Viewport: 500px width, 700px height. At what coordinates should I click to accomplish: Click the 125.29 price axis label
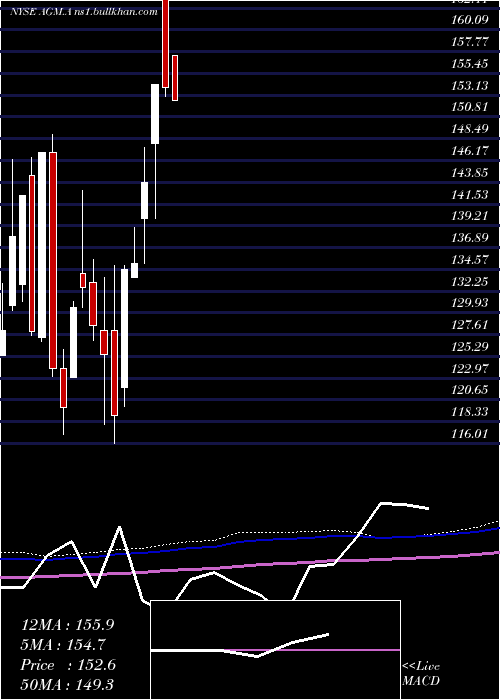470,346
